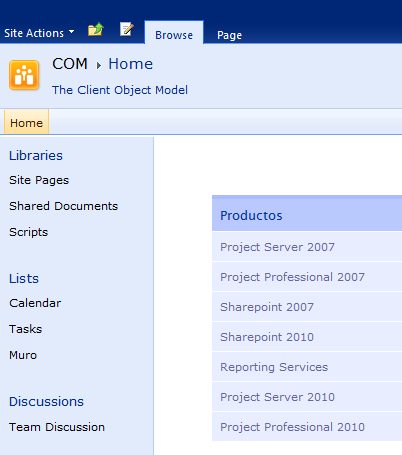The height and width of the screenshot is (455, 402).
Task: Select the Project Server 2007 row
Action: 307,247
